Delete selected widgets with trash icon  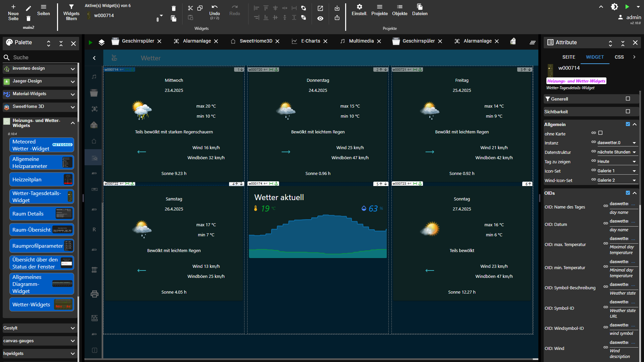point(173,8)
